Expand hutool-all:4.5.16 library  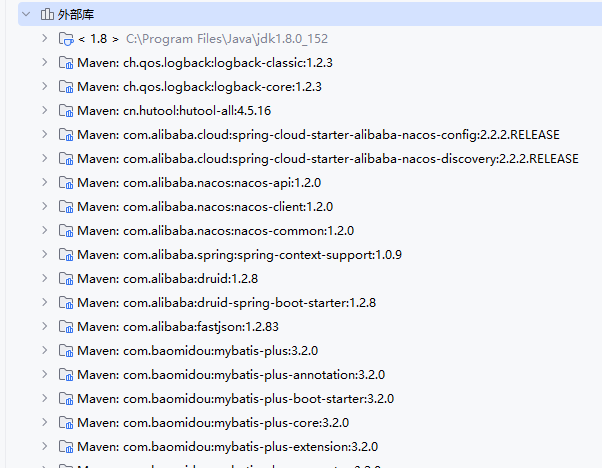pos(45,111)
